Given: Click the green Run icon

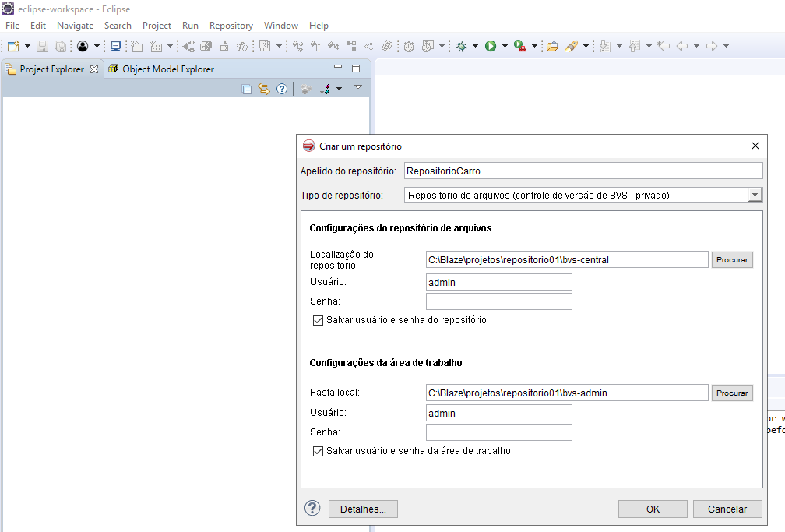Looking at the screenshot, I should click(x=491, y=45).
